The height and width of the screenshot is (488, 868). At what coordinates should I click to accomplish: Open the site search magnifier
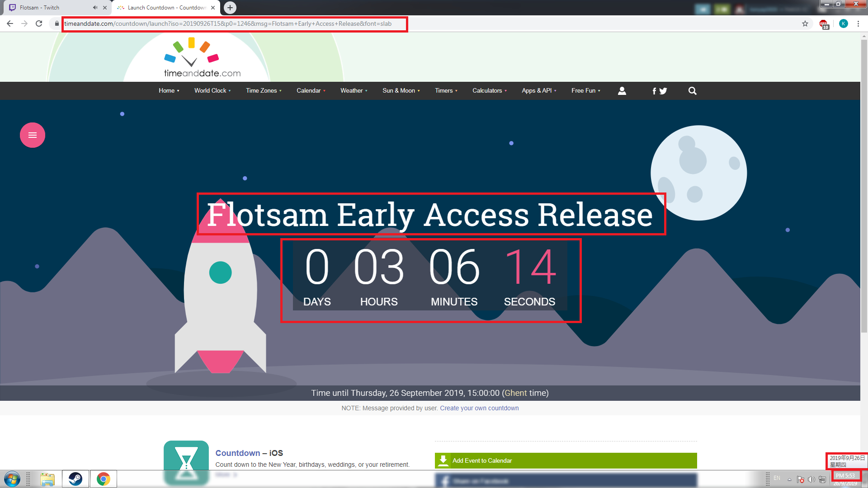coord(692,91)
